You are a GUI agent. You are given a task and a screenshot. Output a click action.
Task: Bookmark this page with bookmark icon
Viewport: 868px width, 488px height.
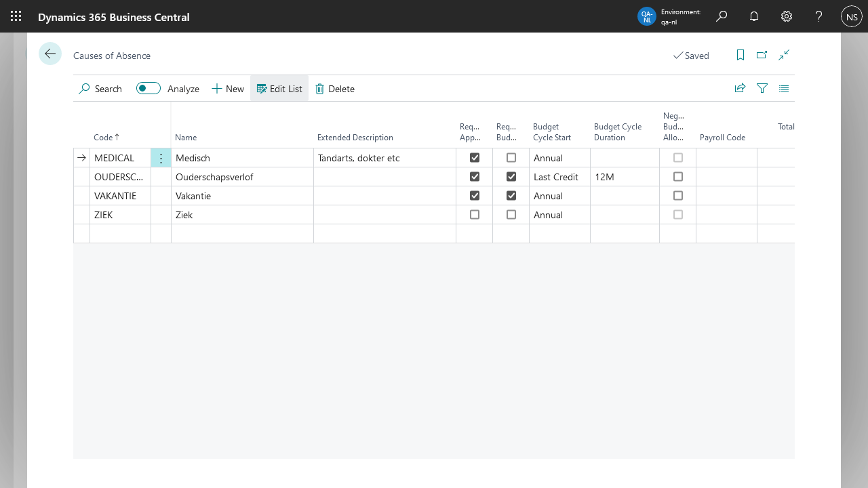[741, 55]
